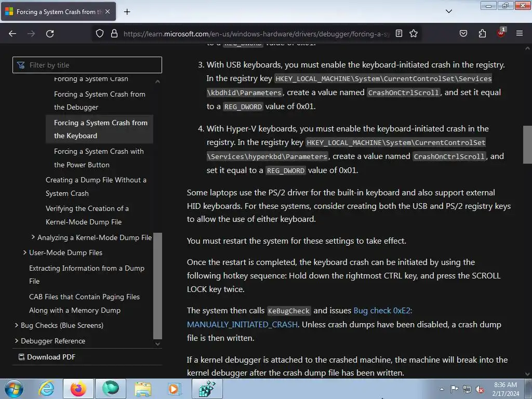
Task: Open the clock showing 8:36 AM
Action: 506,389
